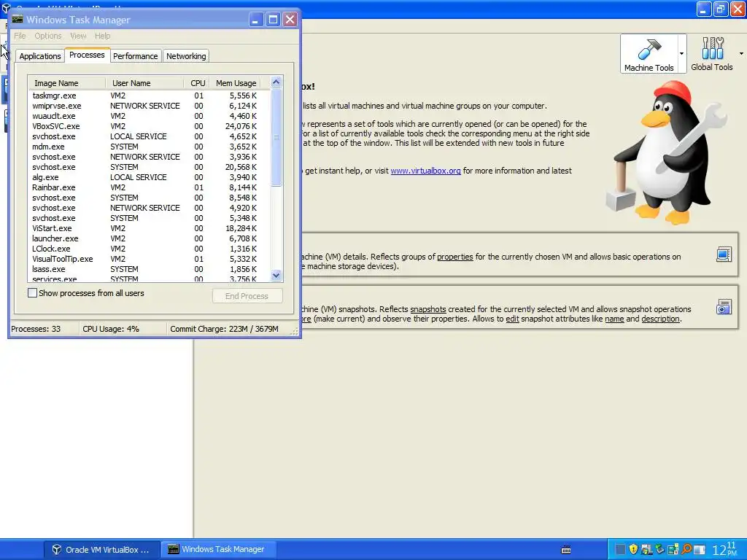Click the Task Manager title bar icon
Image resolution: width=747 pixels, height=560 pixels.
point(18,19)
